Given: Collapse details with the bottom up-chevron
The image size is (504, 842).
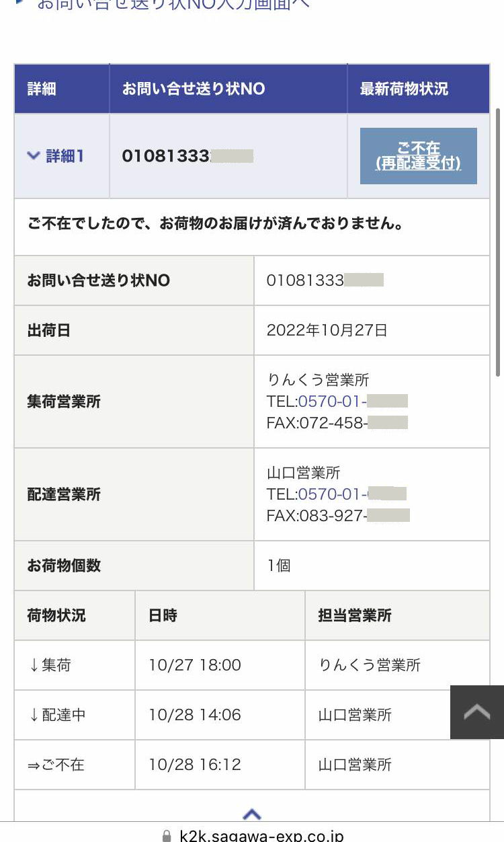Looking at the screenshot, I should pyautogui.click(x=251, y=814).
